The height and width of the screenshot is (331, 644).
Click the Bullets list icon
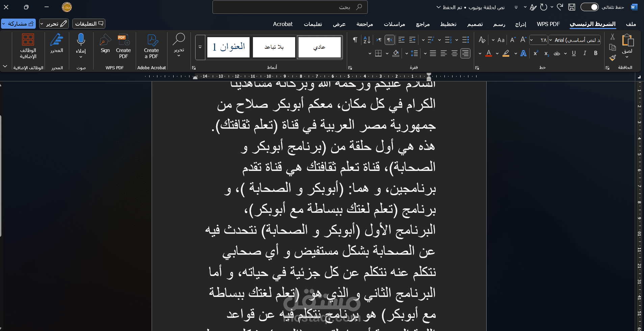coord(466,40)
